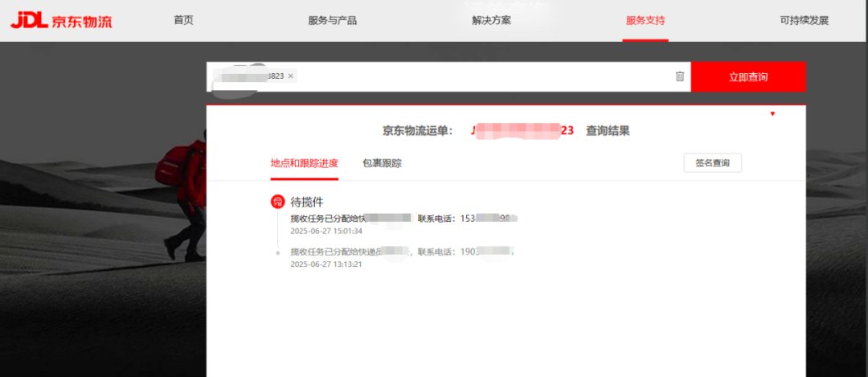Click the timestamp 2025-06-27 13:13:21
This screenshot has height=377, width=868.
coord(326,264)
